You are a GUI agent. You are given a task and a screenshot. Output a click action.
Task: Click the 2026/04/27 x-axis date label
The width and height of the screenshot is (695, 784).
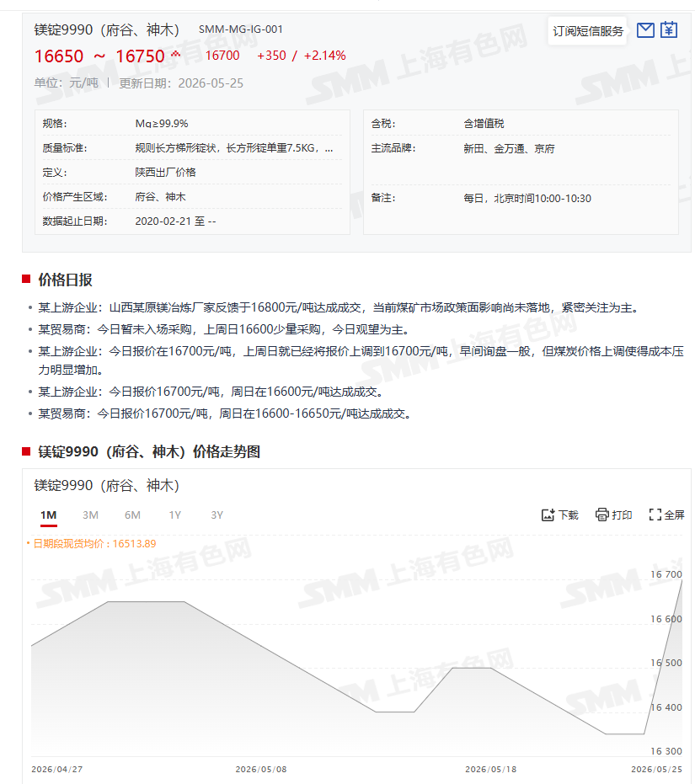pyautogui.click(x=57, y=770)
